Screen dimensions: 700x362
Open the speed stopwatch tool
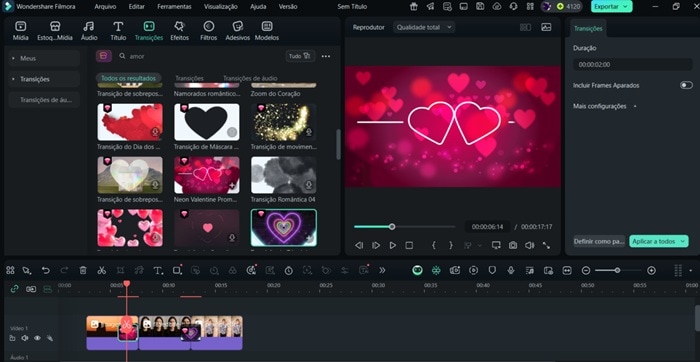(289, 270)
